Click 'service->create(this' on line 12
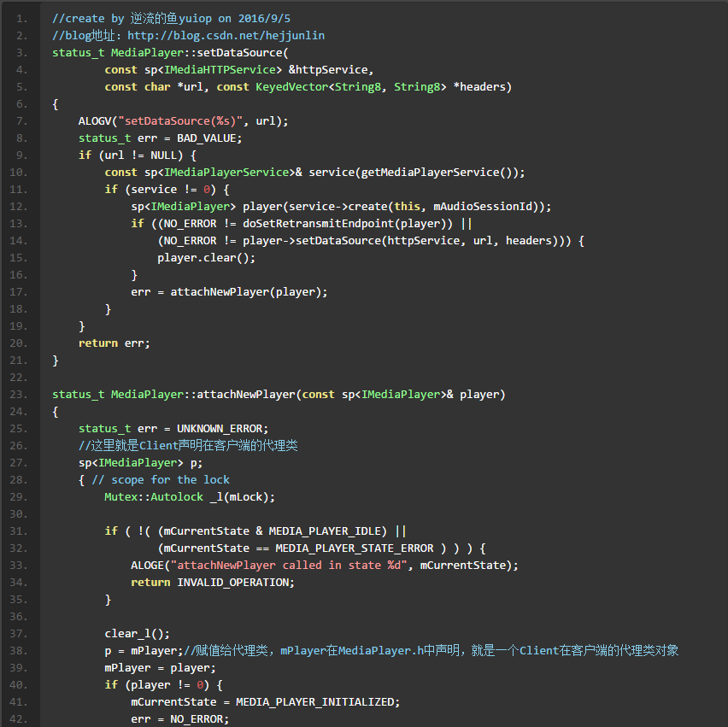Image resolution: width=728 pixels, height=727 pixels. coord(355,207)
